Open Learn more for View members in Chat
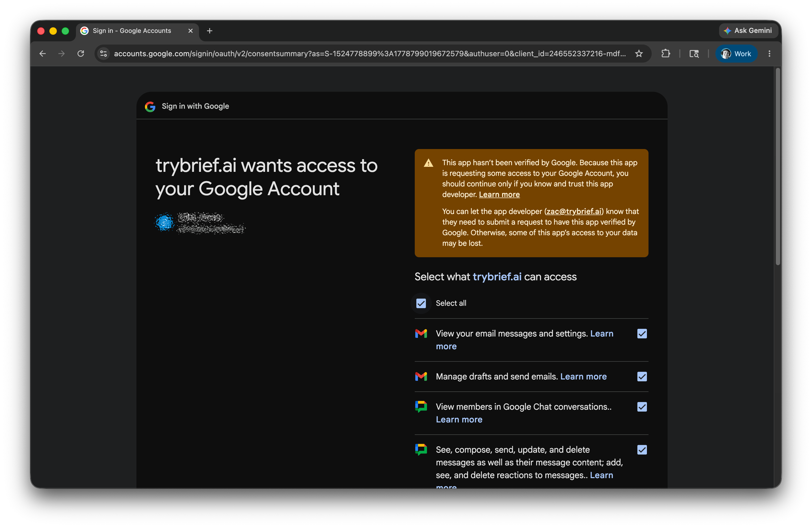The image size is (812, 528). tap(459, 419)
